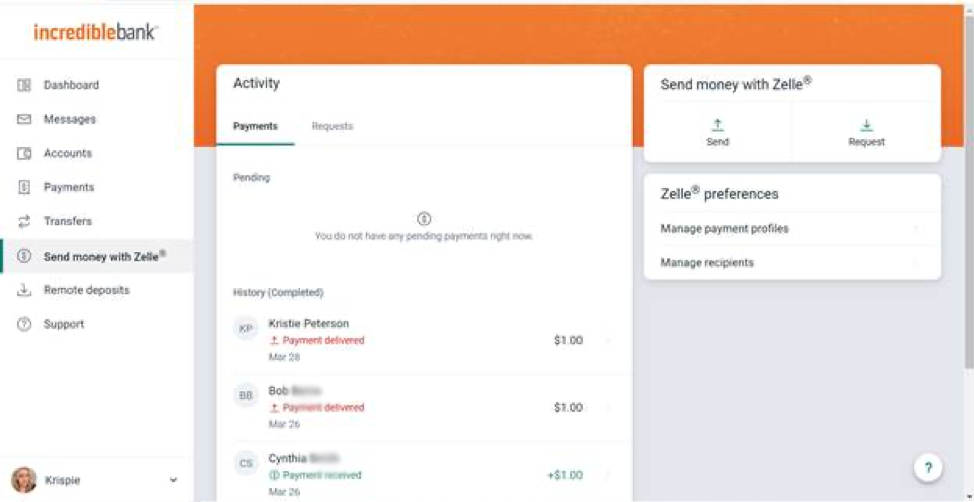Open the floating help button
Screen dimensions: 974x502
coord(928,467)
